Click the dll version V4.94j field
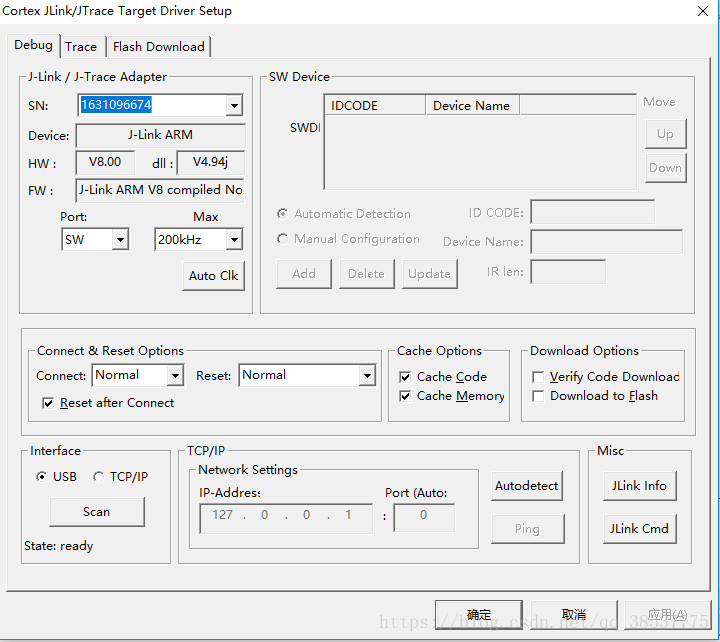This screenshot has width=720, height=642. click(211, 162)
